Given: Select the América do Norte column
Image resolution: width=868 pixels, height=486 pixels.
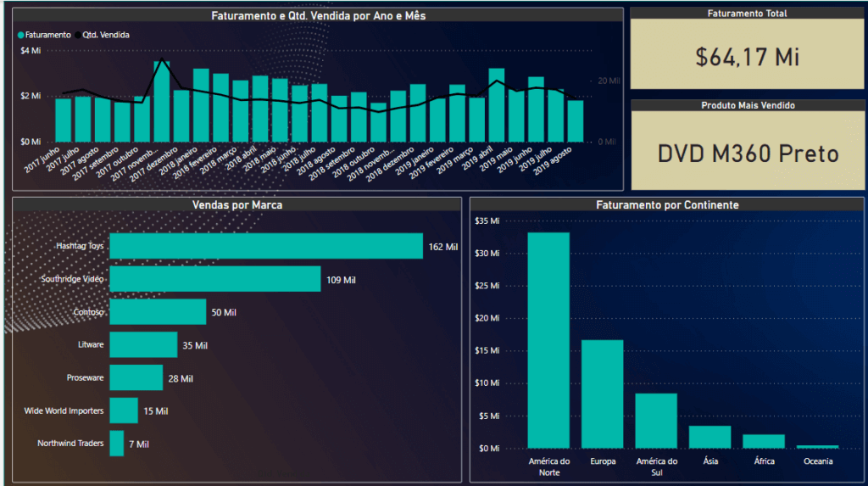Looking at the screenshot, I should point(548,340).
